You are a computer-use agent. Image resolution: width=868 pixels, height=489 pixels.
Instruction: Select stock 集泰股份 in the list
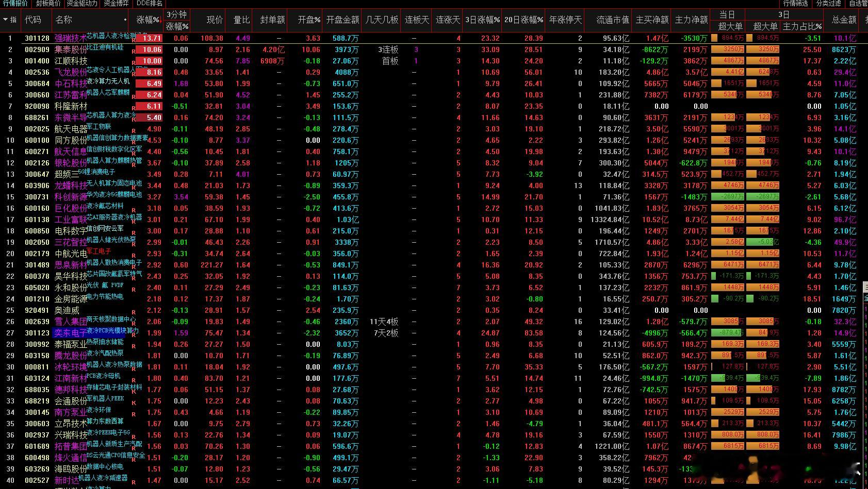pyautogui.click(x=71, y=49)
